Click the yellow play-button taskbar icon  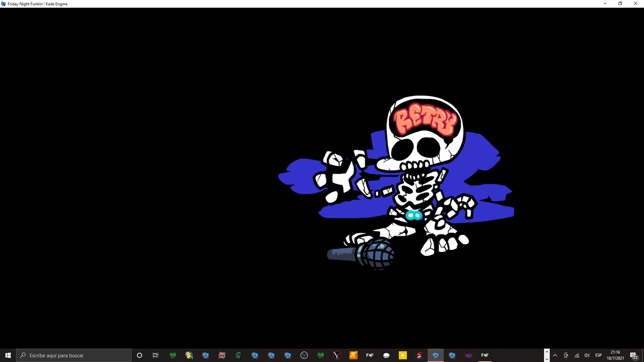402,355
